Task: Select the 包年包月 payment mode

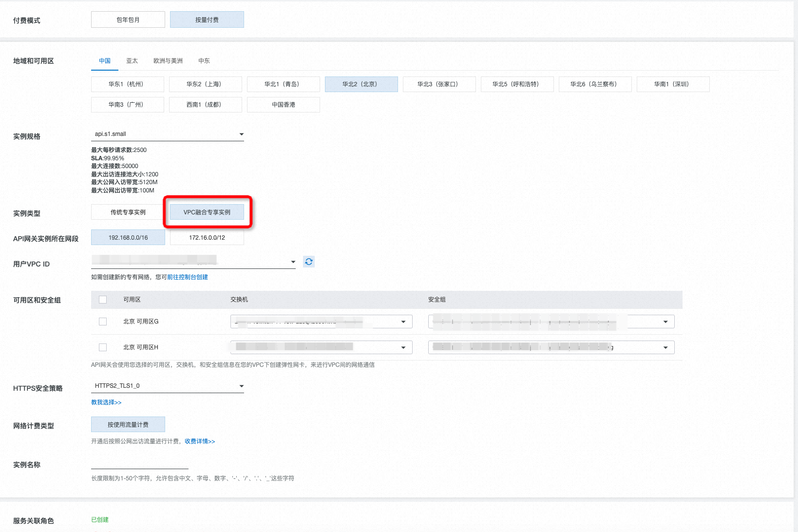Action: click(128, 20)
